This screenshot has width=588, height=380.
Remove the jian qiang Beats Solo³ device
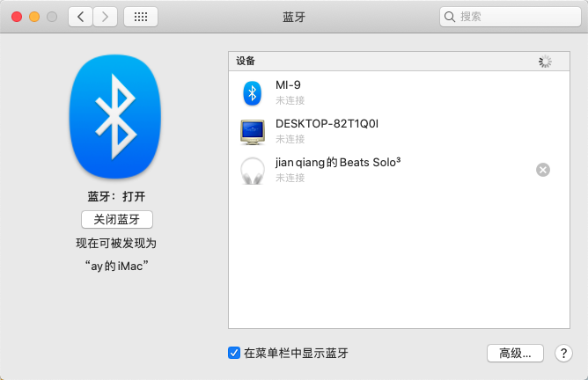click(543, 170)
